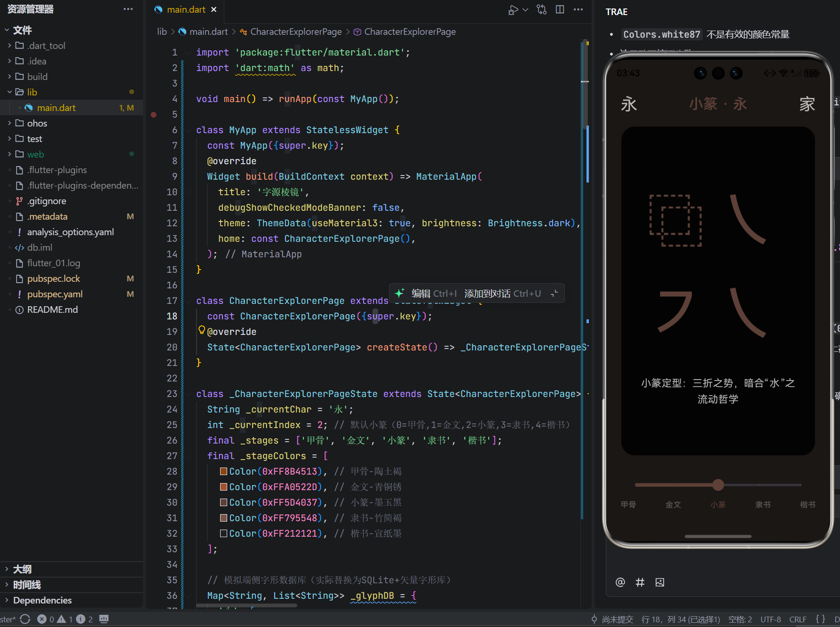840x627 pixels.
Task: Click the # context icon in TRAE chat
Action: pyautogui.click(x=640, y=582)
